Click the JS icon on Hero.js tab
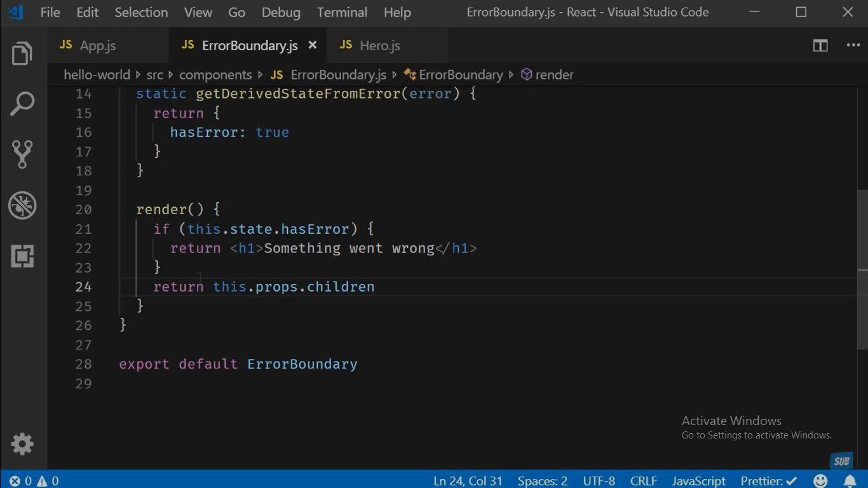The image size is (868, 488). tap(346, 44)
